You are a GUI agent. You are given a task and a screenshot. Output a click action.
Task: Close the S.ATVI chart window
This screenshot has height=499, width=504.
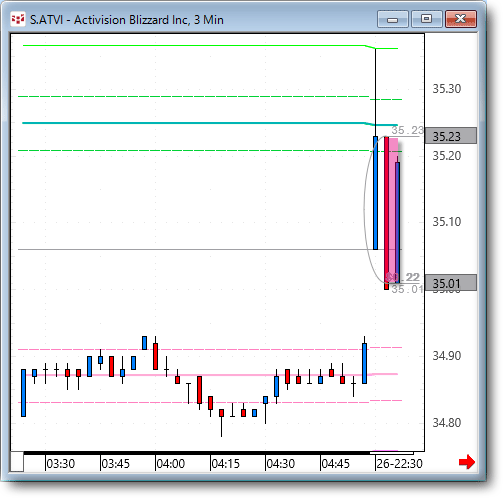coord(461,19)
